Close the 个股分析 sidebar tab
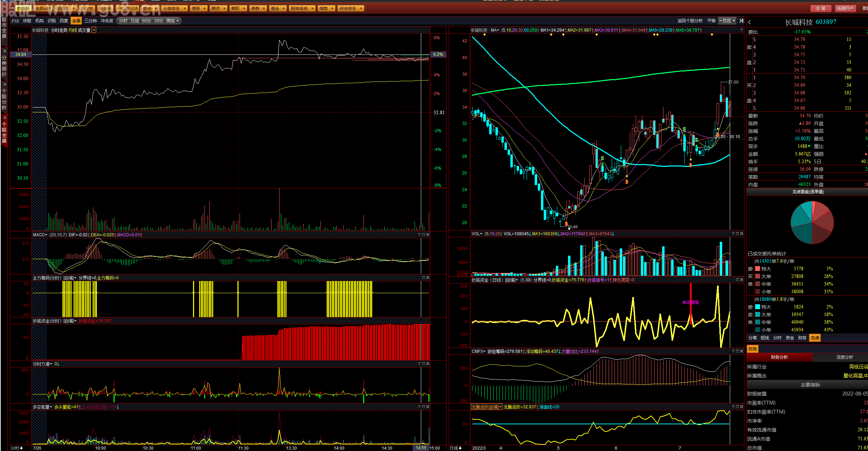This screenshot has width=868, height=451. coord(5,84)
